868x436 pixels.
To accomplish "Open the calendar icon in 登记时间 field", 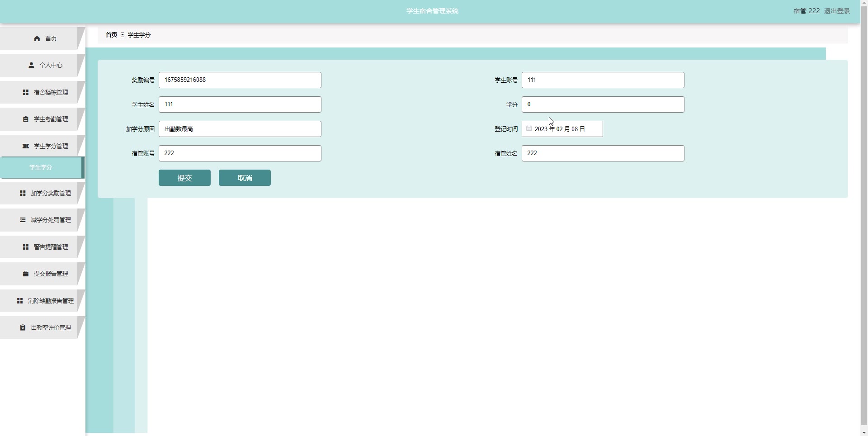I will [529, 128].
